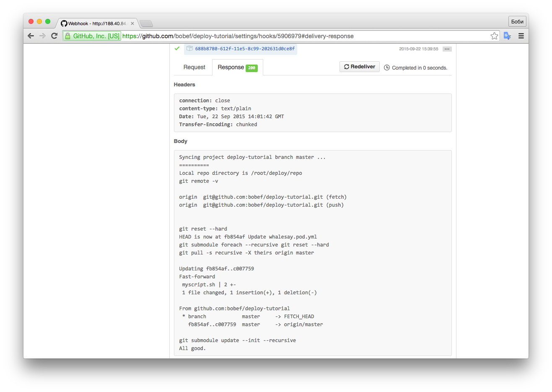Open the Google Translate extension icon

click(x=507, y=36)
